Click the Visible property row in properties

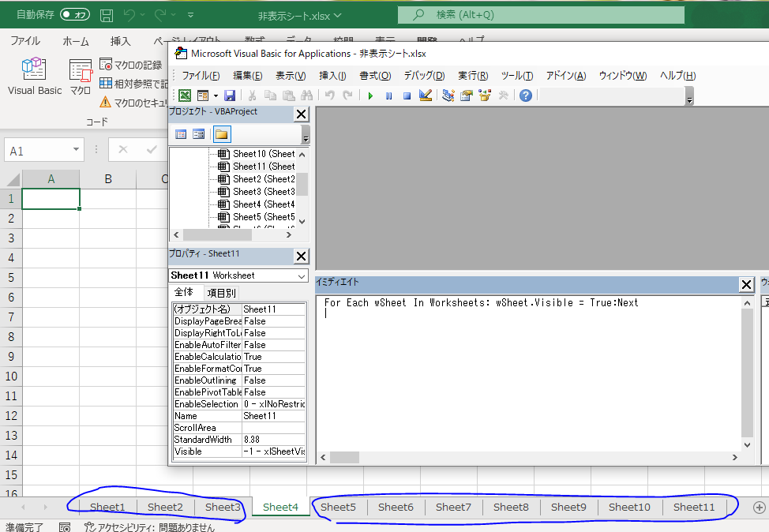click(x=239, y=451)
